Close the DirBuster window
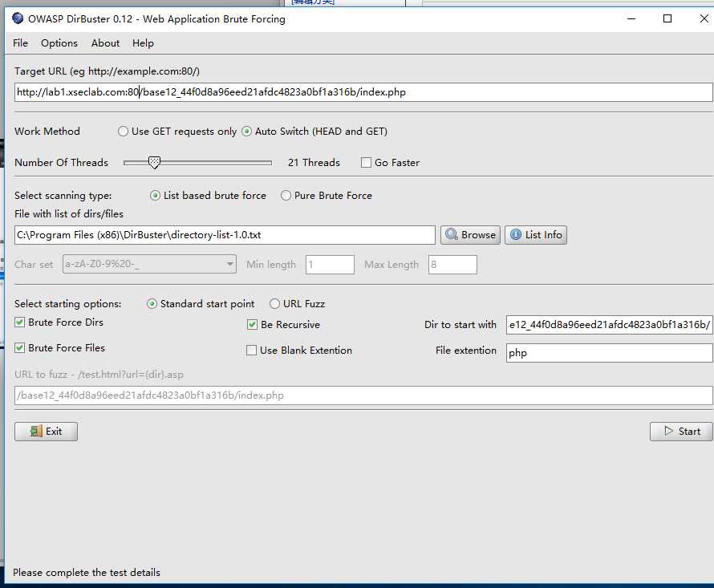Image resolution: width=714 pixels, height=588 pixels. click(x=704, y=18)
